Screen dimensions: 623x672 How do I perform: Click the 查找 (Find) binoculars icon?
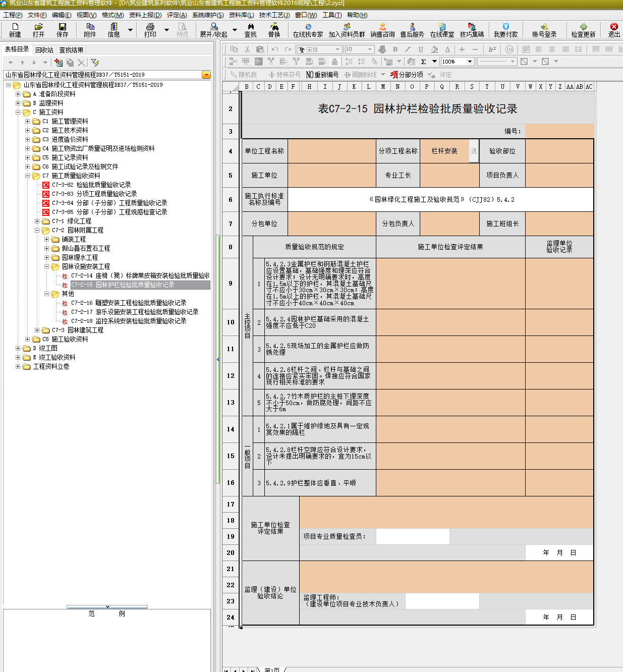[x=251, y=26]
